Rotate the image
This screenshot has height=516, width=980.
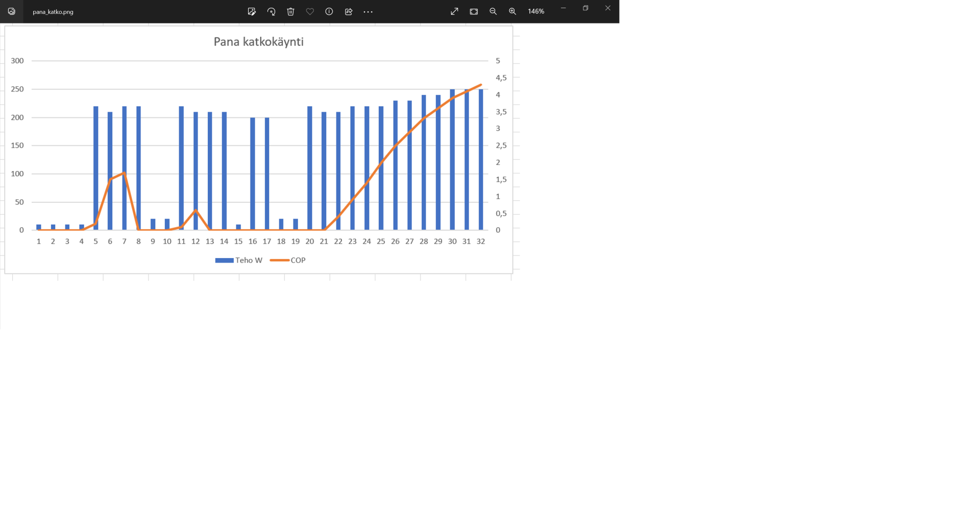point(271,12)
